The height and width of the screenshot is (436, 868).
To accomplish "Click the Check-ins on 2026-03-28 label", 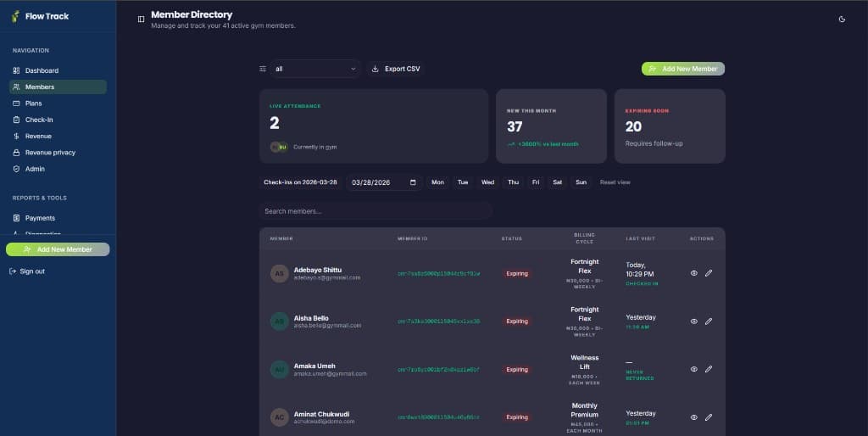I will coord(300,182).
